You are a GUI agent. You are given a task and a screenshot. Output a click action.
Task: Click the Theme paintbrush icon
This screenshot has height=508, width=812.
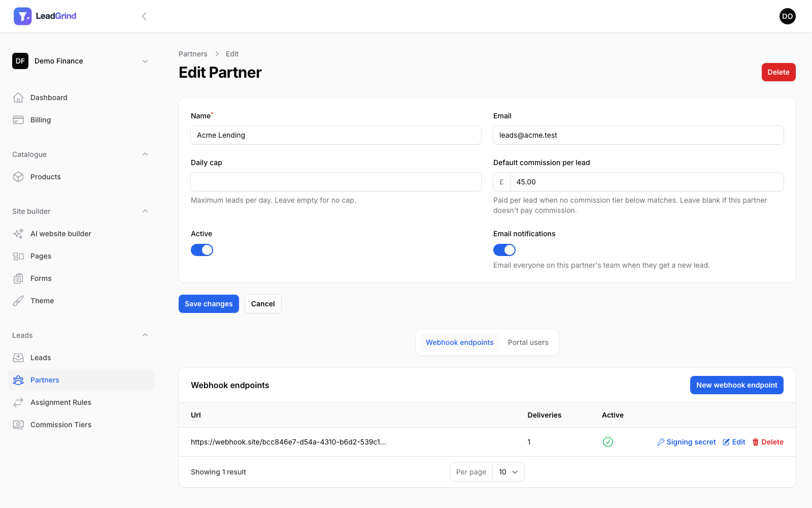point(18,301)
